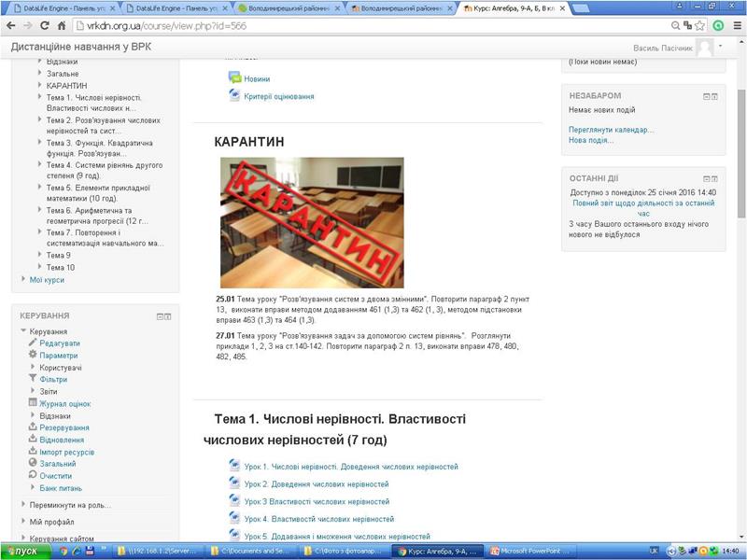Expand the Мої курси node
This screenshot has height=560, width=747.
pyautogui.click(x=22, y=279)
